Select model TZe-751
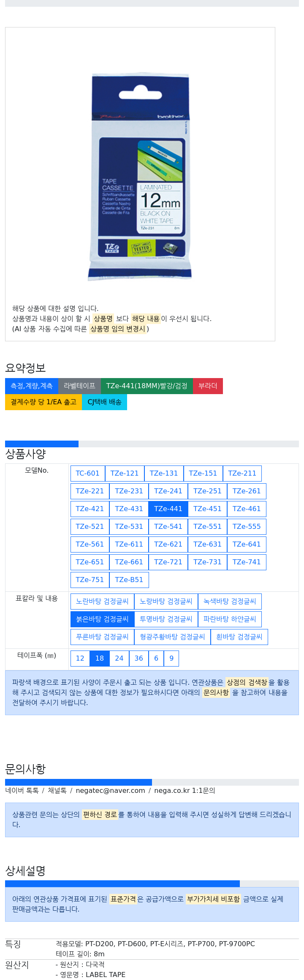Screen dimensions: 304x980 (x=90, y=580)
